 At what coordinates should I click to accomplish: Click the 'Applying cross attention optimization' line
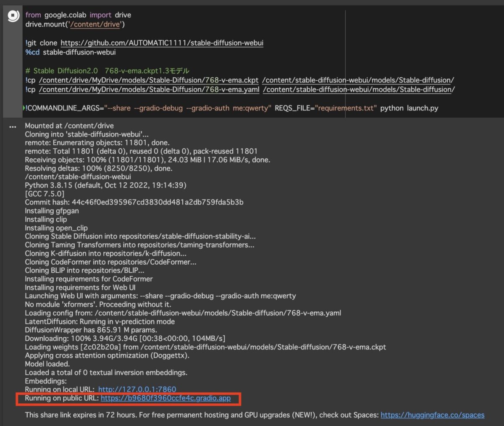coord(107,355)
